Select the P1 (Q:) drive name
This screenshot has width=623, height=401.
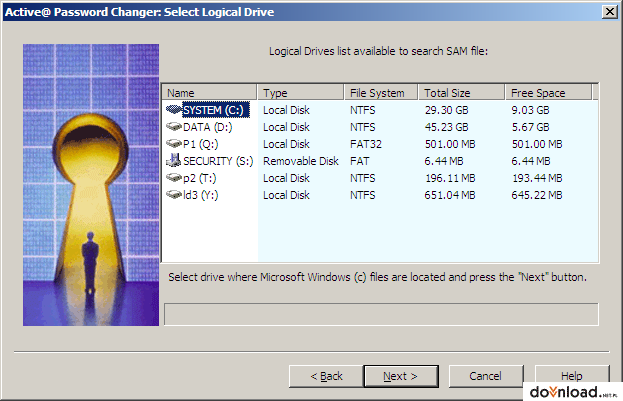tap(201, 144)
